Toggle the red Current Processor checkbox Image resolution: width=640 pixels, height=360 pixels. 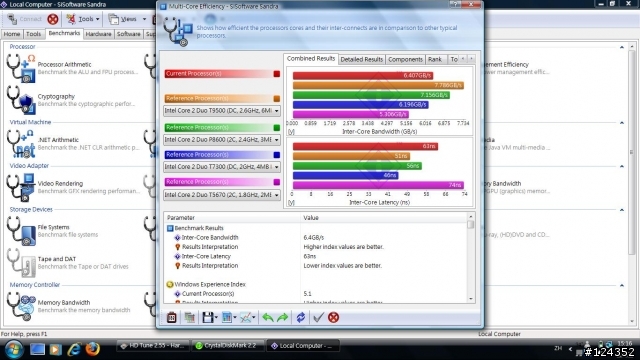point(277,74)
